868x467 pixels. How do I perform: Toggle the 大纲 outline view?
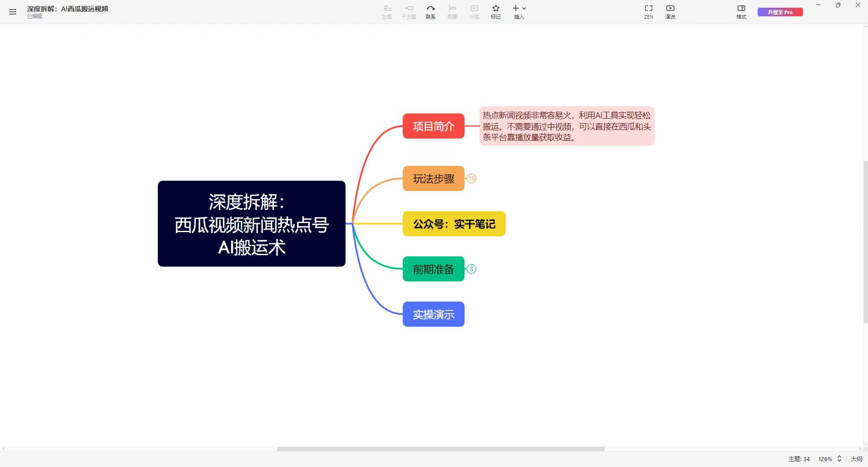[856, 459]
